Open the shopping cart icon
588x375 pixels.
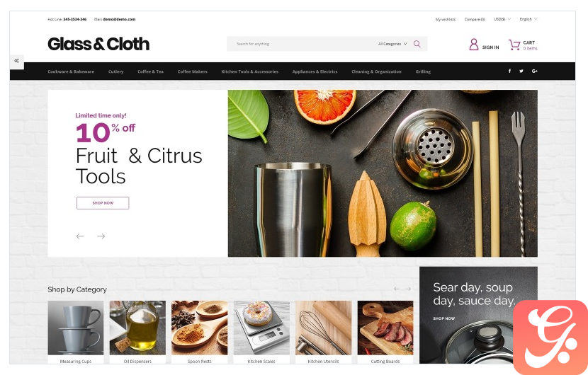tap(514, 45)
